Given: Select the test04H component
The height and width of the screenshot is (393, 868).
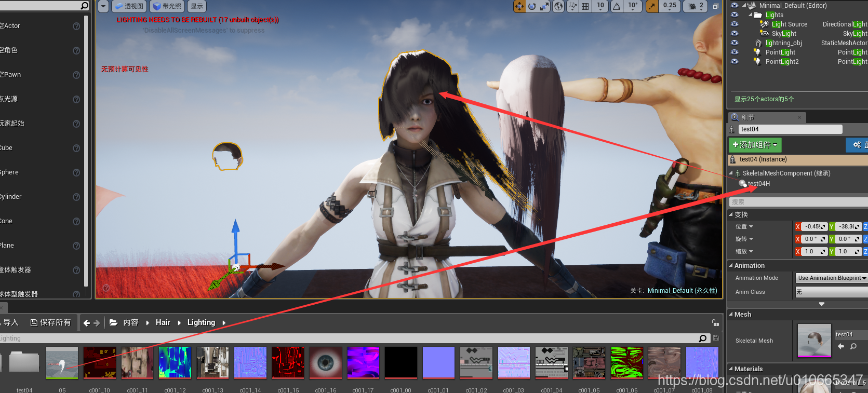Looking at the screenshot, I should click(x=758, y=184).
